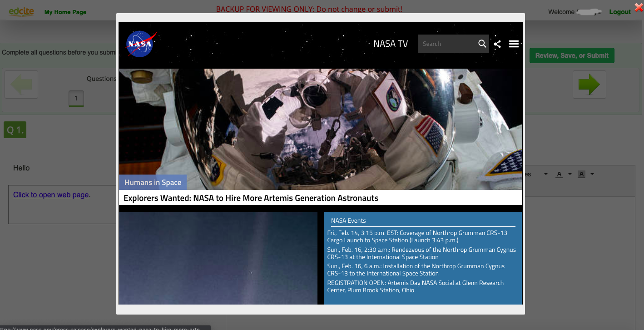Click the Q 1. question label
This screenshot has height=330, width=644.
point(15,130)
